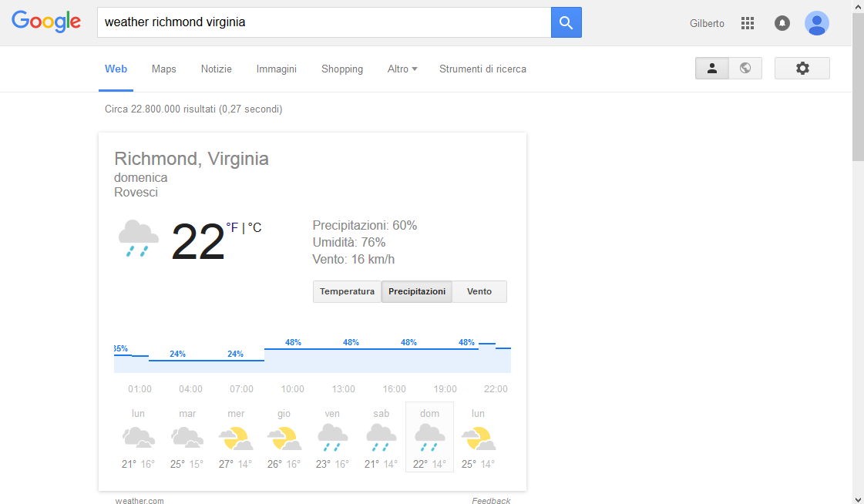Open the notifications bell icon
The width and height of the screenshot is (864, 504).
pyautogui.click(x=782, y=23)
